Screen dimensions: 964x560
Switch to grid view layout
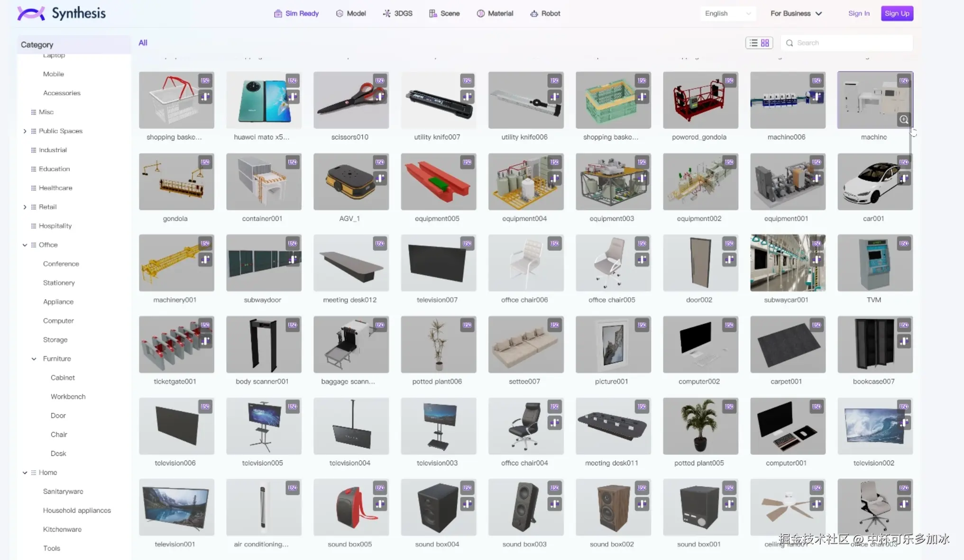(765, 43)
